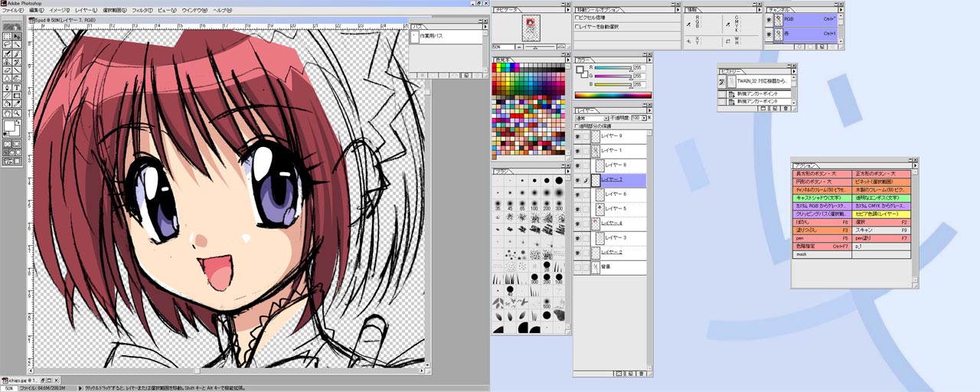
Task: Open the History panel flyout menu arrow
Action: click(794, 71)
